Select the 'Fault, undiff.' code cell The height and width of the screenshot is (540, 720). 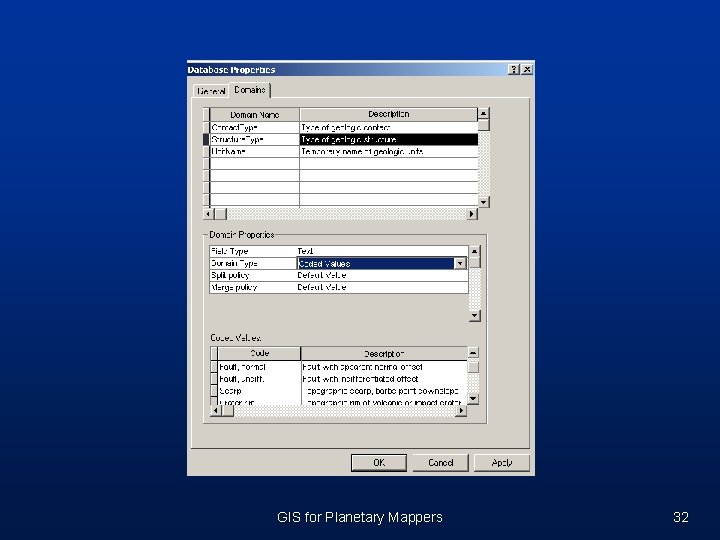point(259,379)
